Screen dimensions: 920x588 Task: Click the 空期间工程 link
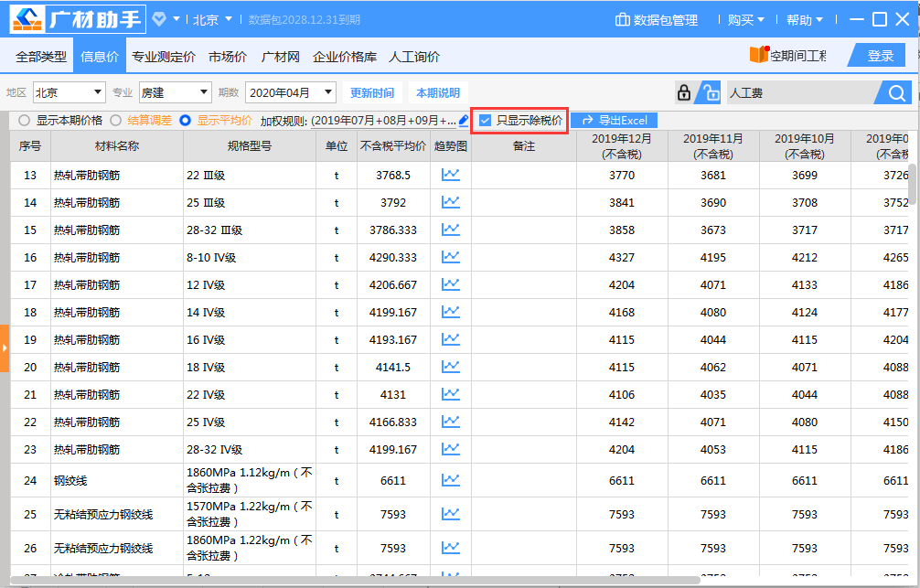click(x=798, y=56)
